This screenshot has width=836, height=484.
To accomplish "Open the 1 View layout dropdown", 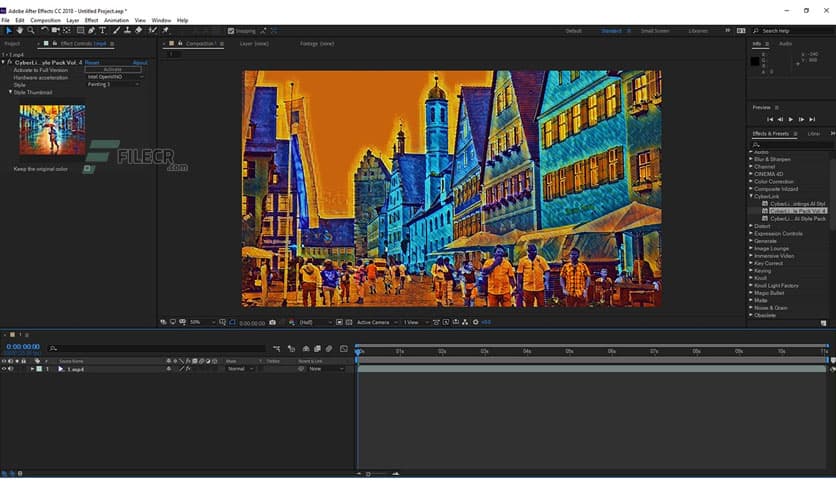I will coord(416,322).
